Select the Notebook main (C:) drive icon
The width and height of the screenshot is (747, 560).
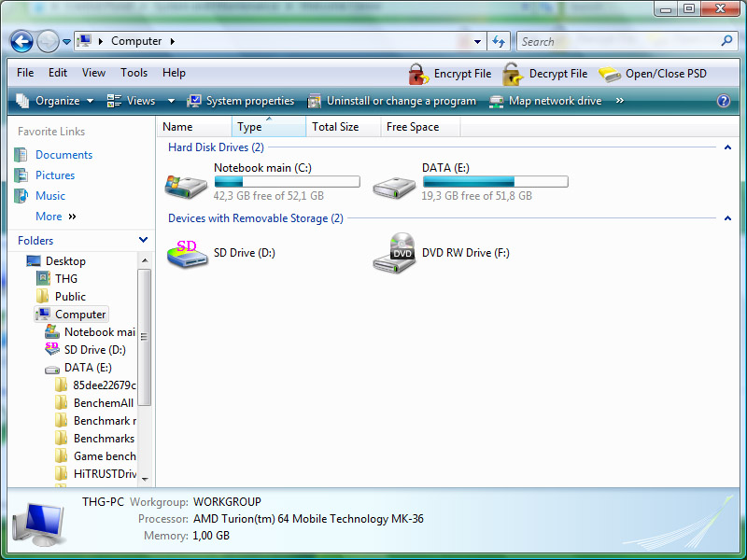coord(186,186)
